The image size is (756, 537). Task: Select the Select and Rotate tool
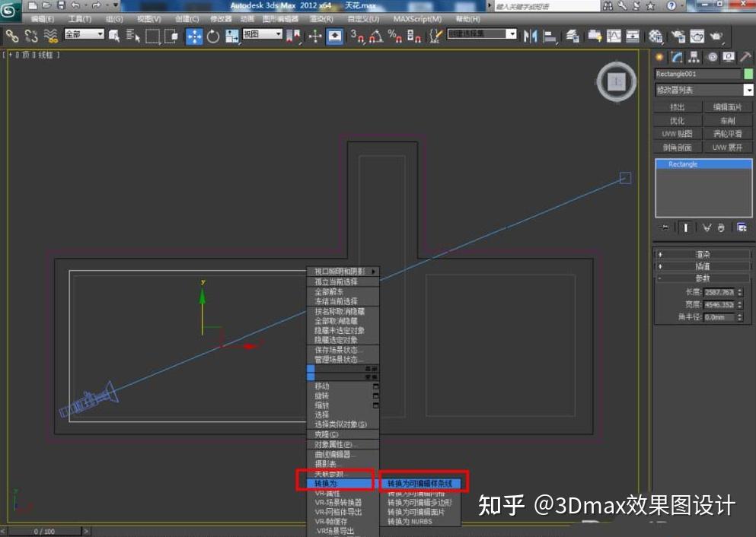213,35
